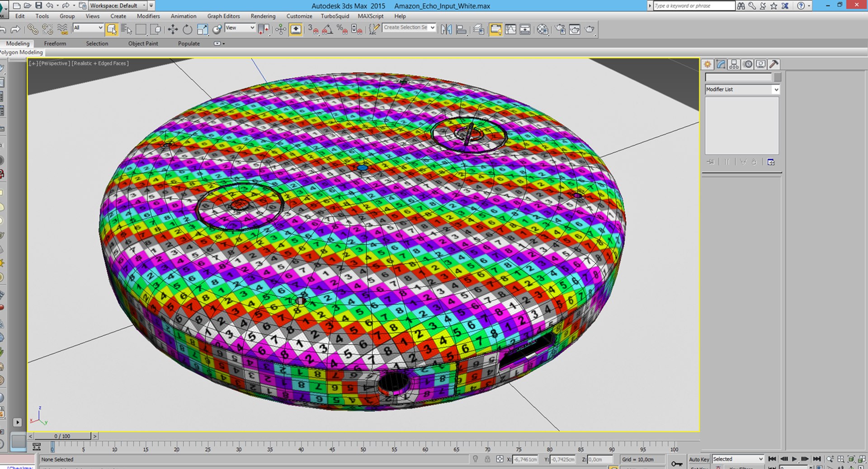Click the Align tool icon
The width and height of the screenshot is (868, 469).
pos(461,29)
